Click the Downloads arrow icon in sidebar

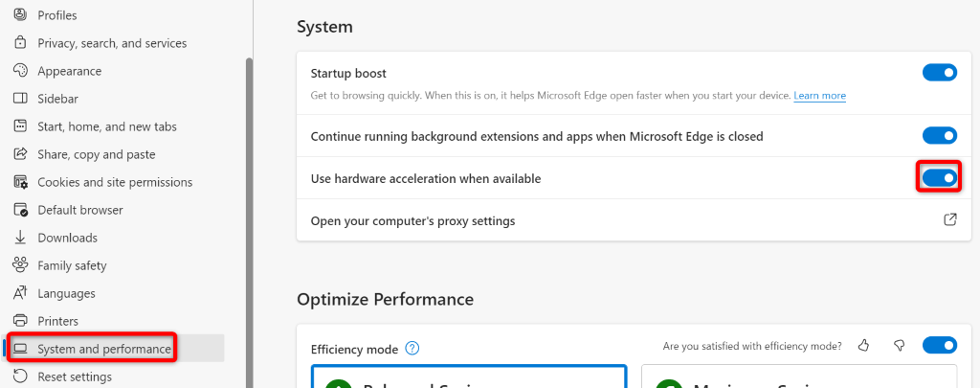pyautogui.click(x=20, y=238)
